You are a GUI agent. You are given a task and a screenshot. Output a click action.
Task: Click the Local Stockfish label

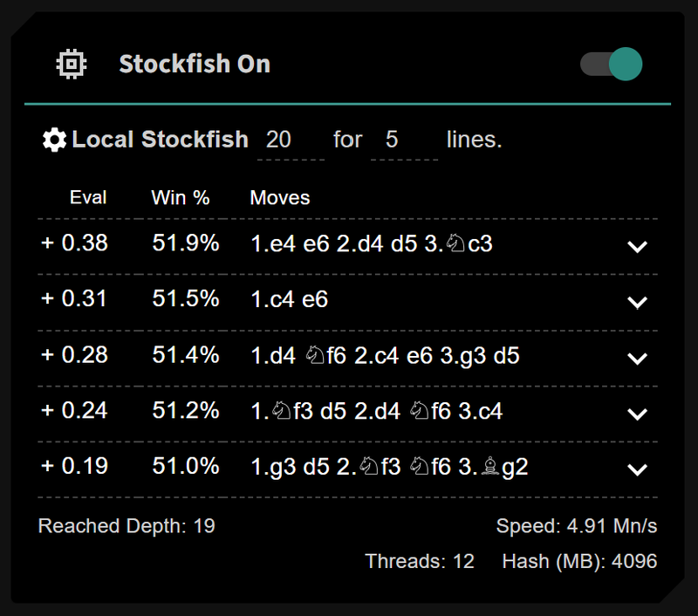click(160, 140)
